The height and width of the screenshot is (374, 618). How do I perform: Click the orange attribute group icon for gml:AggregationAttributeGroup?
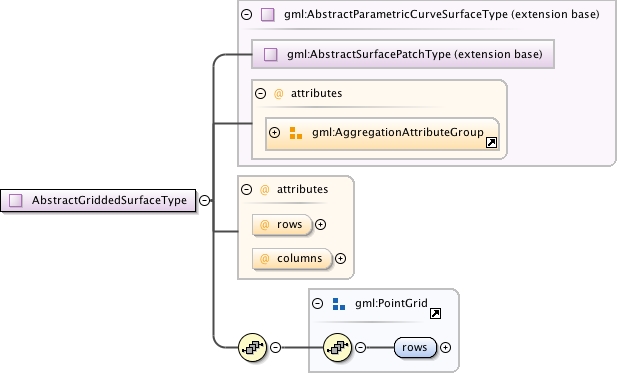pyautogui.click(x=296, y=133)
